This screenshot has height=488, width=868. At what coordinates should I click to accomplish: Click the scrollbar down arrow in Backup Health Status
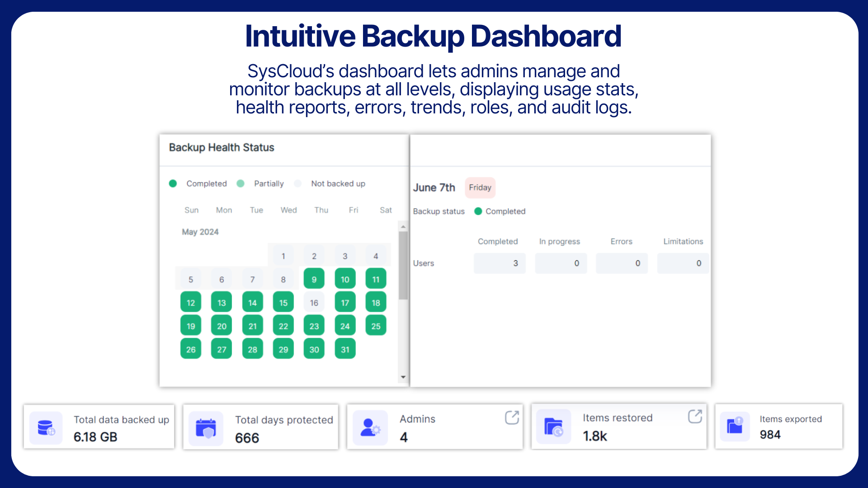(403, 377)
